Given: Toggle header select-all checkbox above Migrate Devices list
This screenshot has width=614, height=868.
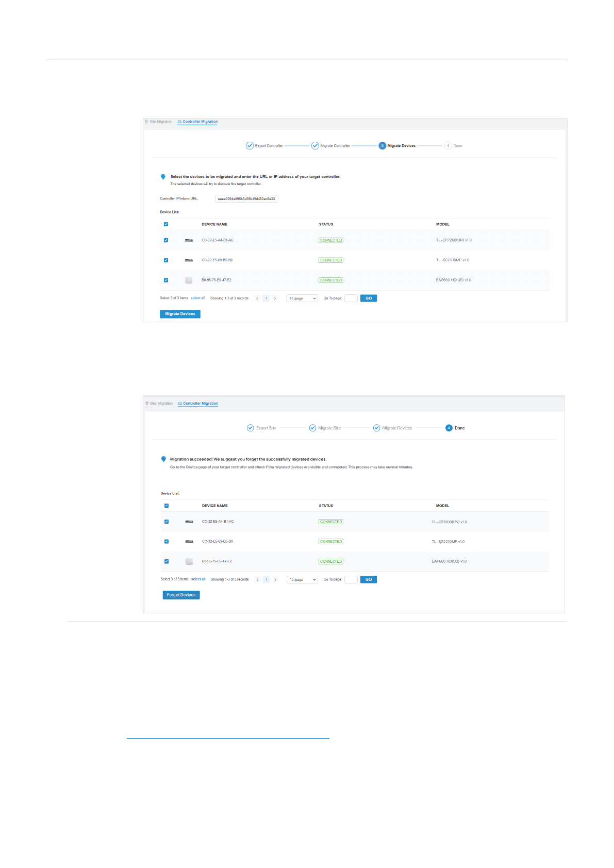Looking at the screenshot, I should pyautogui.click(x=166, y=224).
